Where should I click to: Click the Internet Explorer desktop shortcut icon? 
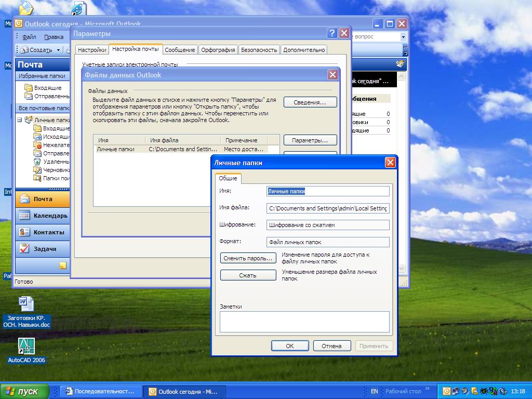pyautogui.click(x=79, y=8)
